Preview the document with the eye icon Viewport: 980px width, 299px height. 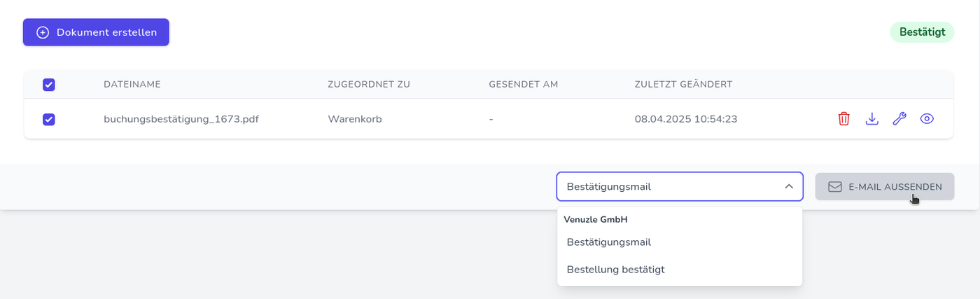(927, 119)
